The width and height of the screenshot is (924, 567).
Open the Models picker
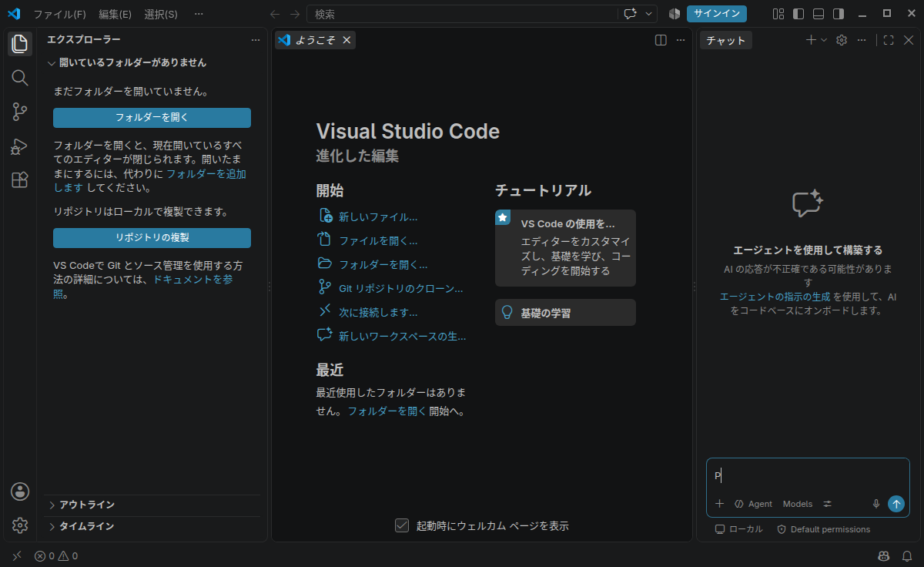798,504
